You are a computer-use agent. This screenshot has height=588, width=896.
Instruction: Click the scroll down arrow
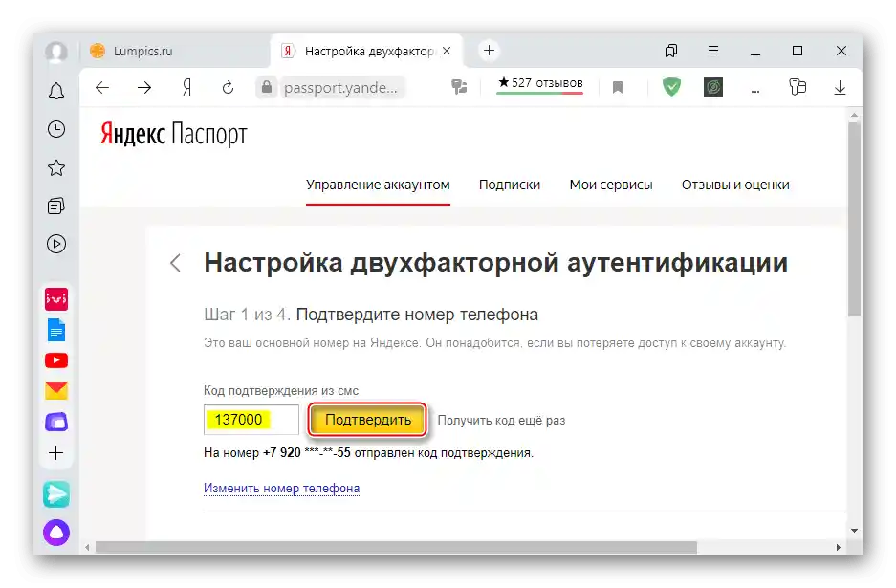(x=854, y=531)
